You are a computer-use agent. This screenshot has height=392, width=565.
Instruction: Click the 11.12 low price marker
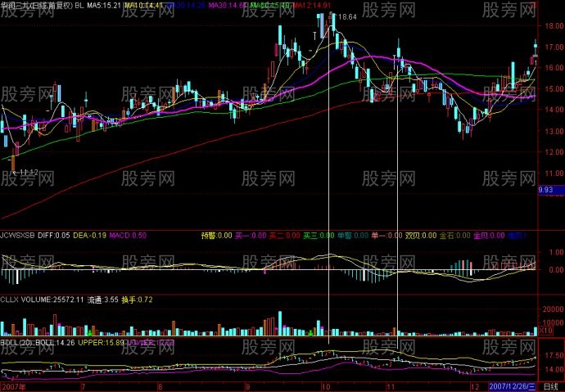click(x=29, y=173)
